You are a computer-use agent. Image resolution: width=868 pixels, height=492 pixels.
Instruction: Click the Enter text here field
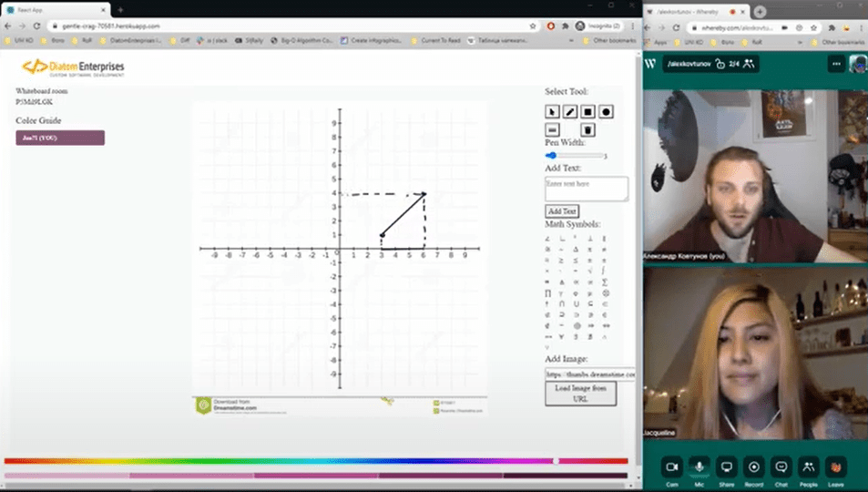click(x=587, y=189)
